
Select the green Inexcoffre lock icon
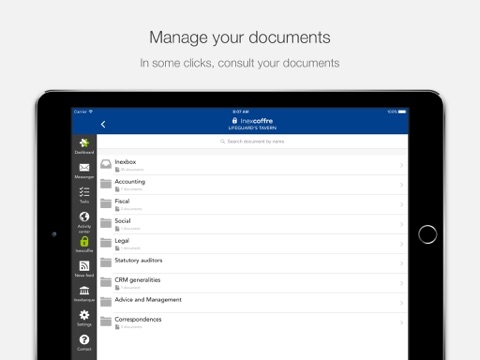tap(84, 241)
